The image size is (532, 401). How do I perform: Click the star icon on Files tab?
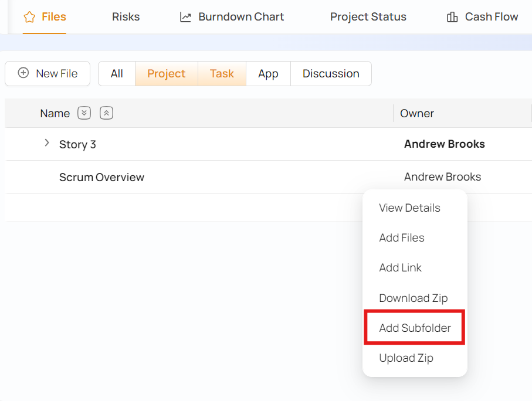29,17
